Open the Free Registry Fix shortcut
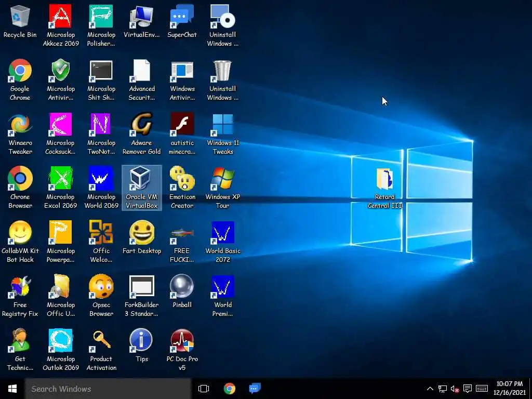 click(x=20, y=287)
